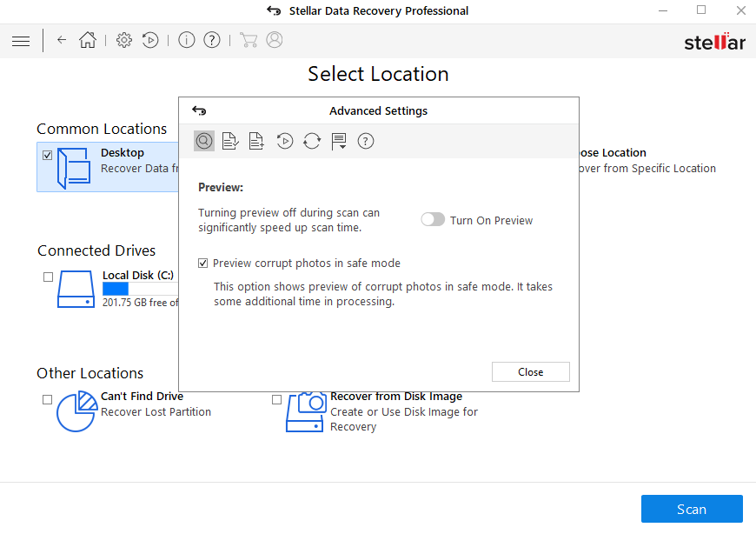The height and width of the screenshot is (534, 756).
Task: Go back using the left arrow icon
Action: (x=61, y=40)
